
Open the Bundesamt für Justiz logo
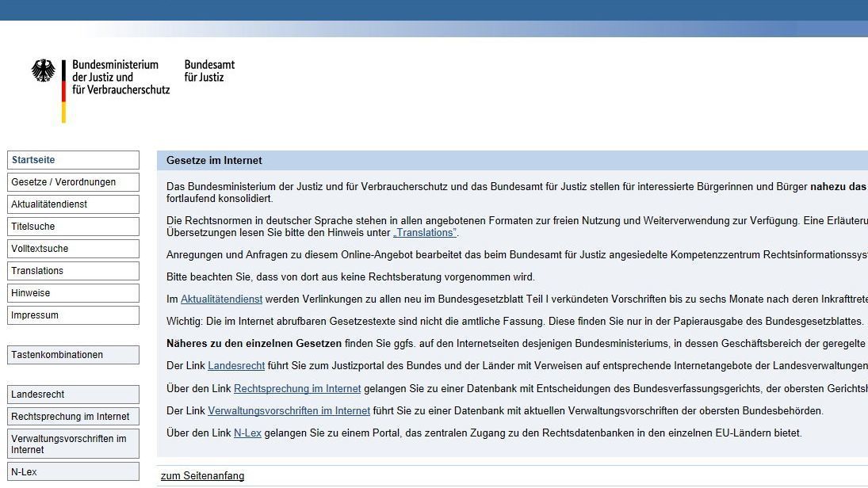click(209, 71)
